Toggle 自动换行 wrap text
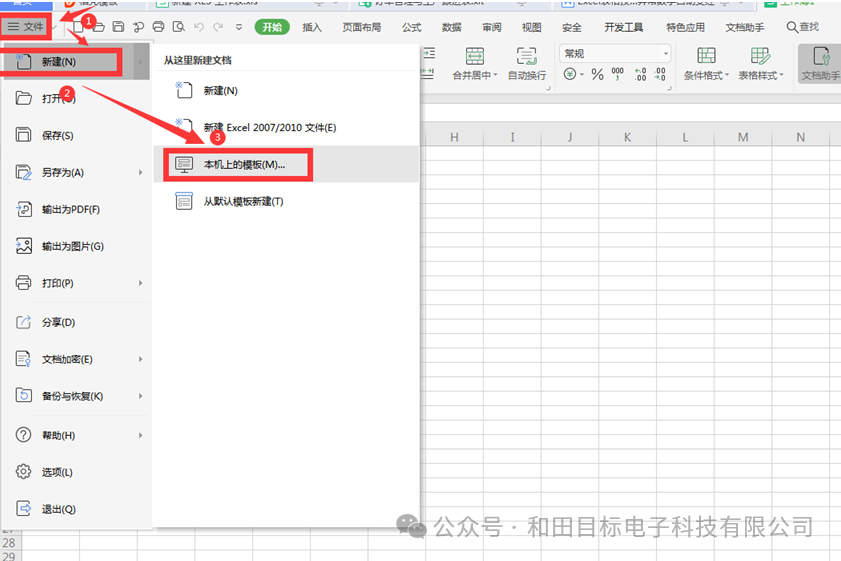The width and height of the screenshot is (841, 561). 527,63
